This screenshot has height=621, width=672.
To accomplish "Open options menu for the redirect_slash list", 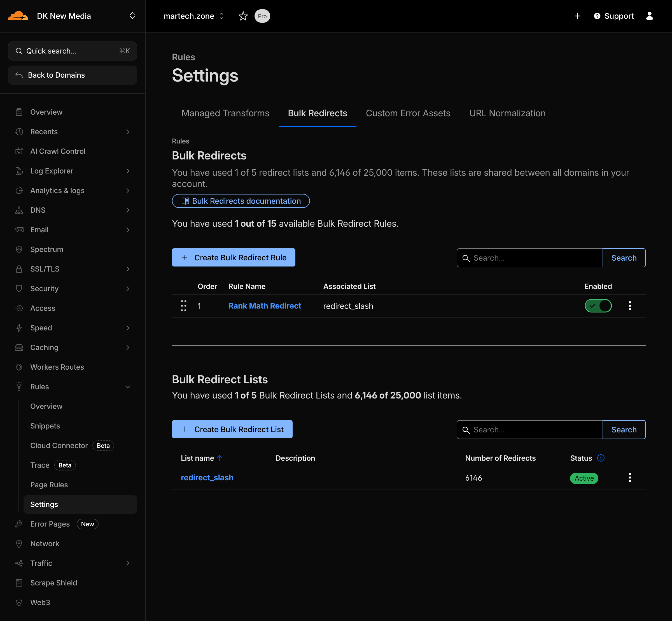I will 630,478.
